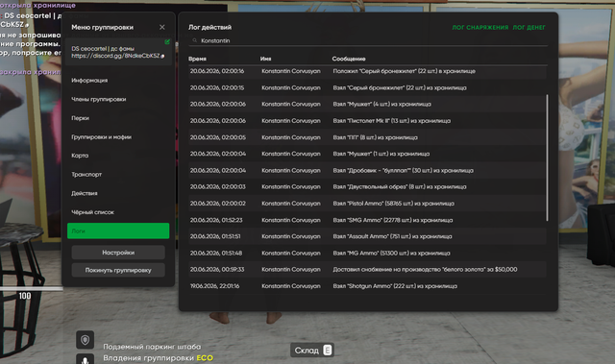Click timestamp 19.06.2026, 22:01:16
The height and width of the screenshot is (364, 615).
214,286
